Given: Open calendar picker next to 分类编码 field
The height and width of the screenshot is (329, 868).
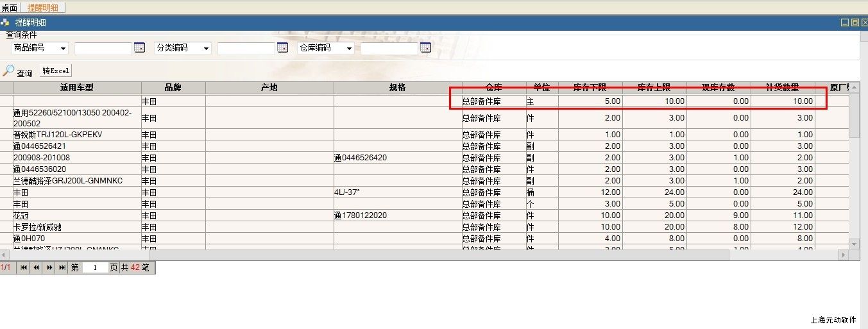Looking at the screenshot, I should tap(282, 48).
